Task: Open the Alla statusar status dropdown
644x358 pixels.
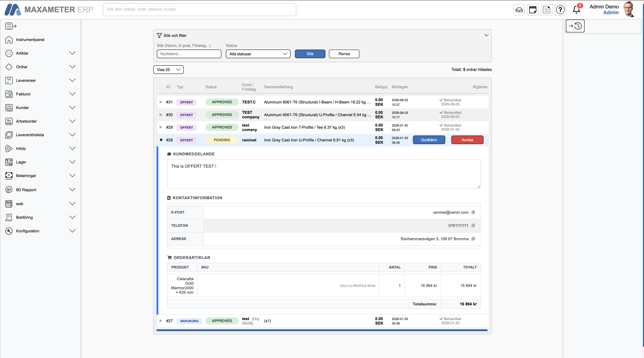Action: (x=258, y=54)
